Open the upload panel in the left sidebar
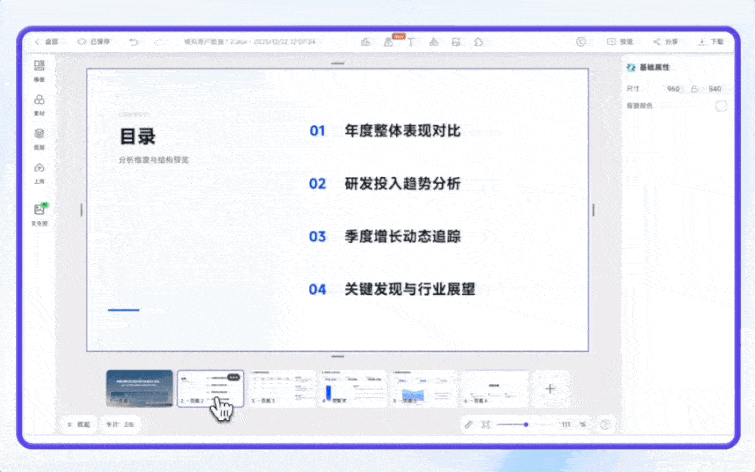The width and height of the screenshot is (755, 472). tap(39, 173)
